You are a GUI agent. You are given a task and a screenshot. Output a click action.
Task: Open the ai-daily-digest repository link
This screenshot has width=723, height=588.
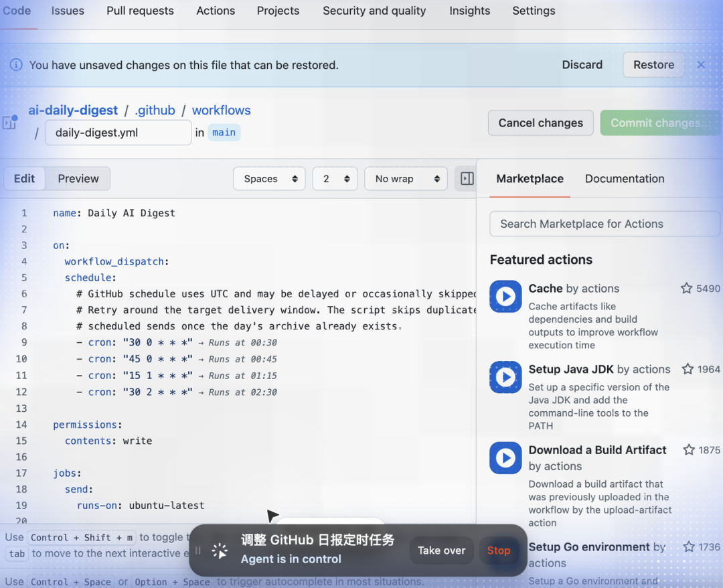[73, 111]
